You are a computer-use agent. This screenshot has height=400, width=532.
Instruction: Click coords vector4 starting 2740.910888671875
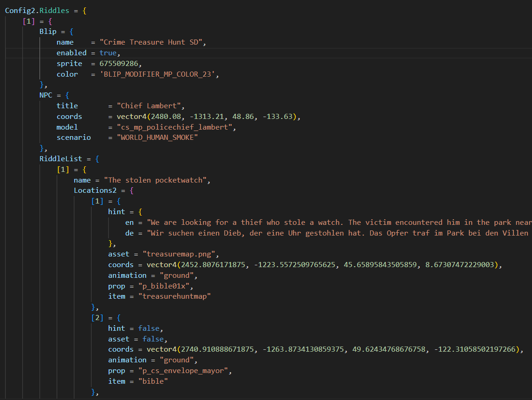coord(333,349)
